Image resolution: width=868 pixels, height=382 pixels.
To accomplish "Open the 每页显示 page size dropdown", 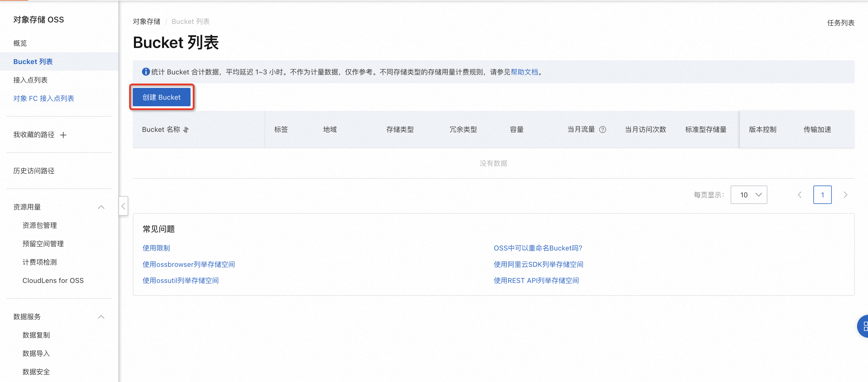I will 748,195.
